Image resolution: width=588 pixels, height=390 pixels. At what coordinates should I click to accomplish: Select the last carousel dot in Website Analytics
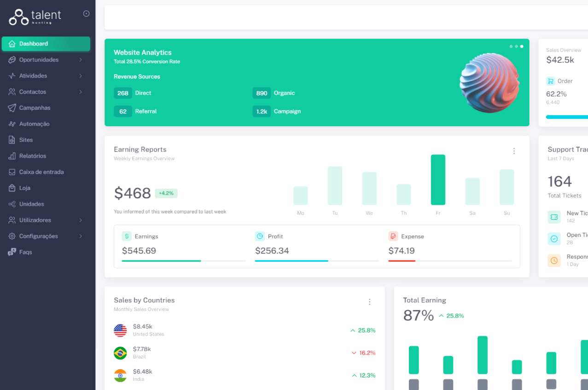pos(522,47)
